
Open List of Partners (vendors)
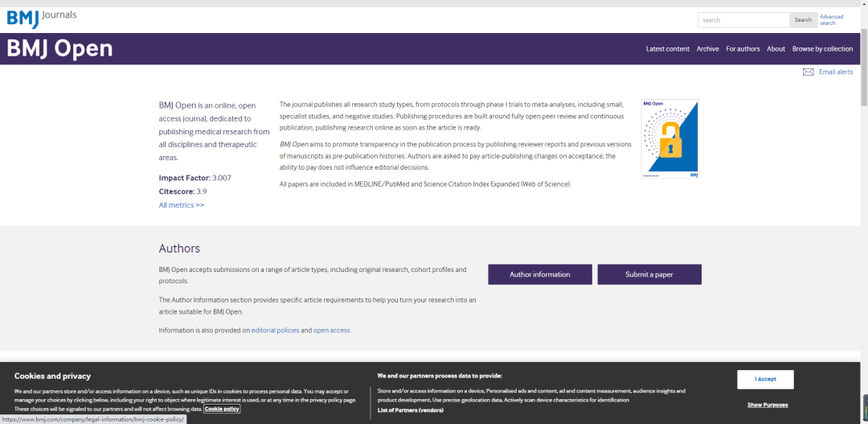point(410,410)
